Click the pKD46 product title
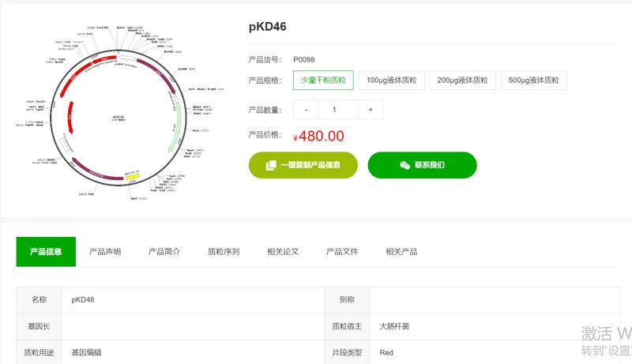The height and width of the screenshot is (364, 632). 268,27
